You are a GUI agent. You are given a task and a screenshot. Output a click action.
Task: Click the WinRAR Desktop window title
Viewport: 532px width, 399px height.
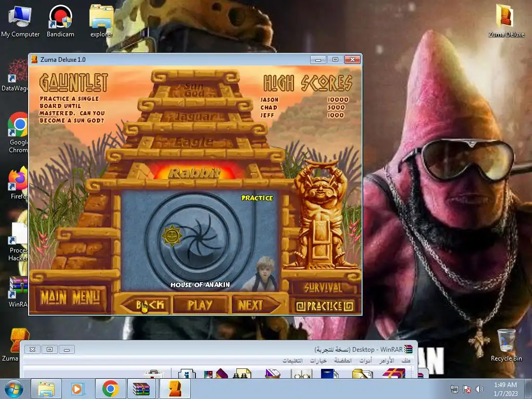358,350
